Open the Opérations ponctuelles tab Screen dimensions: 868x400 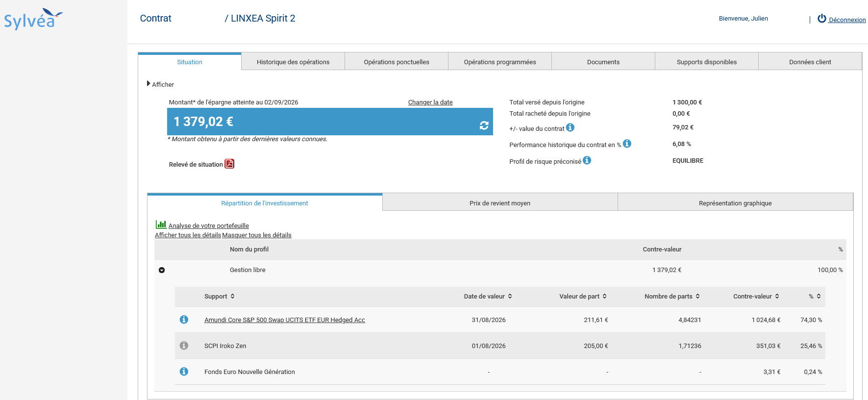tap(397, 62)
